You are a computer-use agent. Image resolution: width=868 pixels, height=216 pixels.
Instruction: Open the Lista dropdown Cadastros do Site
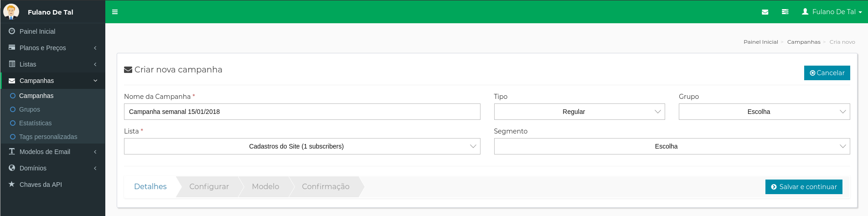coord(302,146)
